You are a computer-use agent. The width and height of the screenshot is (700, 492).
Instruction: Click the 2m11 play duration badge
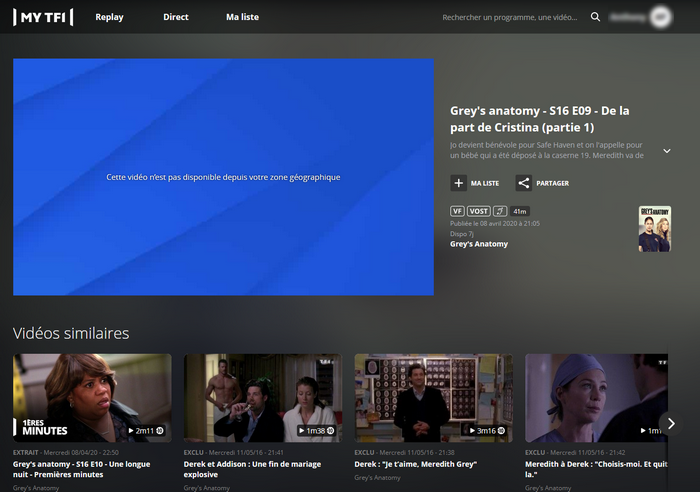tap(146, 431)
